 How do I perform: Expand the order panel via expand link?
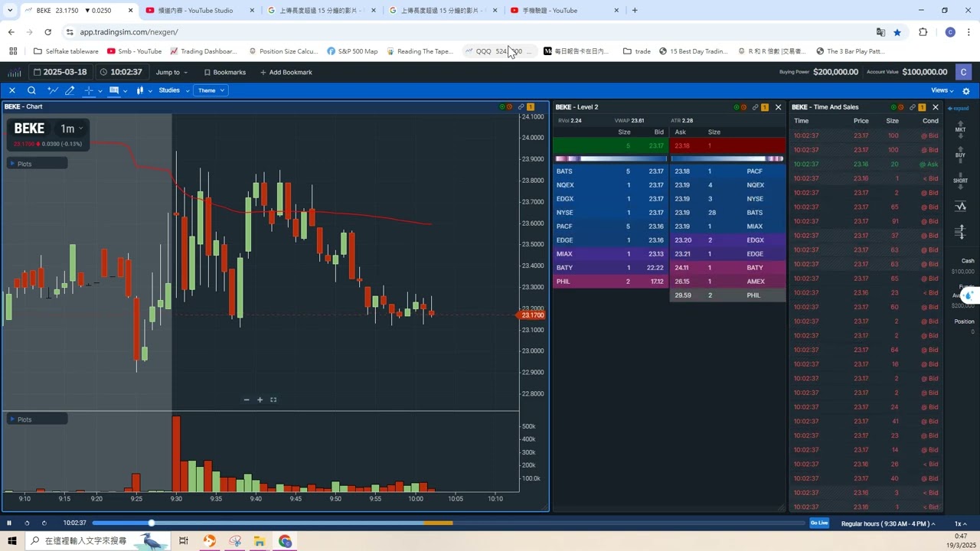point(959,108)
